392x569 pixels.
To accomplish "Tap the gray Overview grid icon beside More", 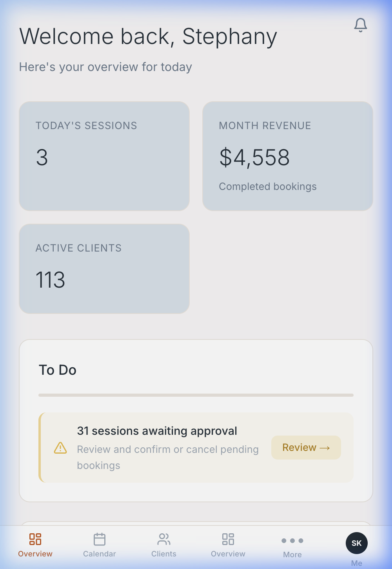I will coord(228,539).
